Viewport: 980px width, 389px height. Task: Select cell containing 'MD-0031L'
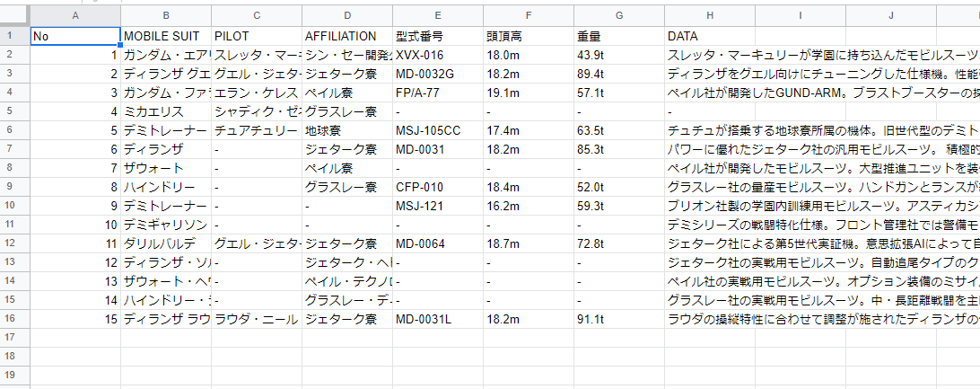pyautogui.click(x=438, y=319)
